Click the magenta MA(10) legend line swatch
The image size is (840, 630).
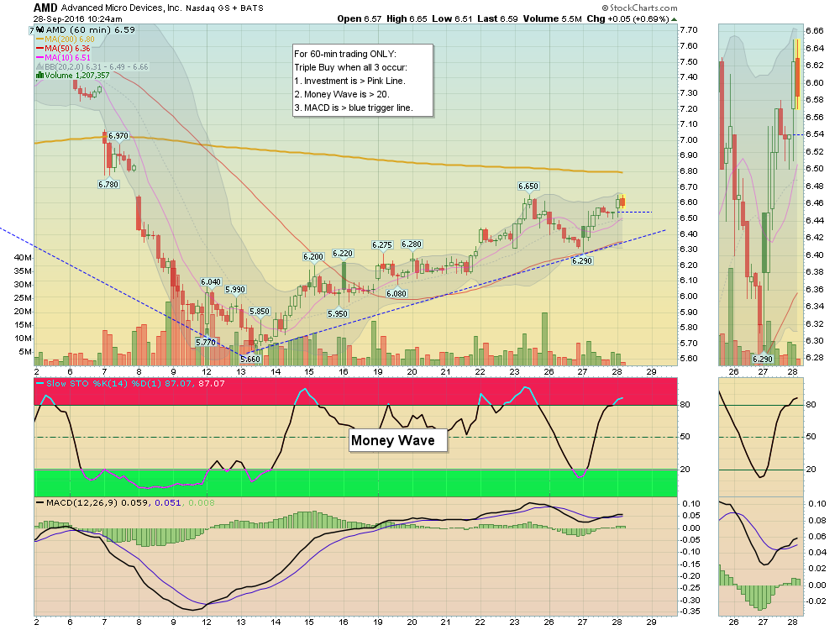[x=39, y=58]
